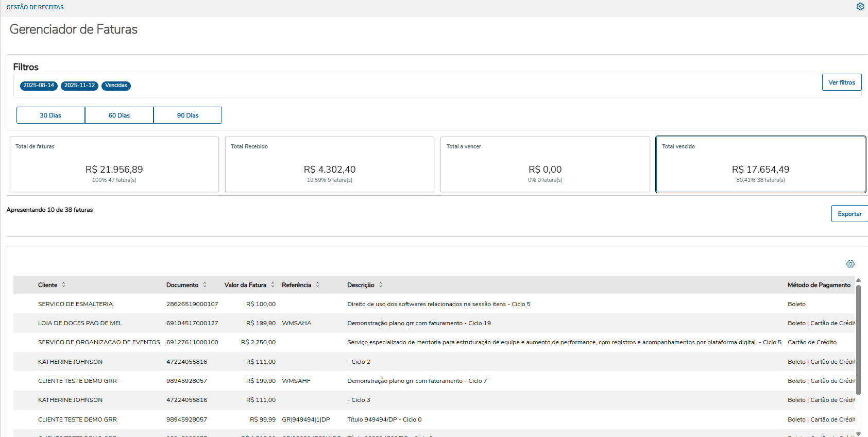Click the Vencidas filter tag
The height and width of the screenshot is (437, 868).
pos(116,86)
